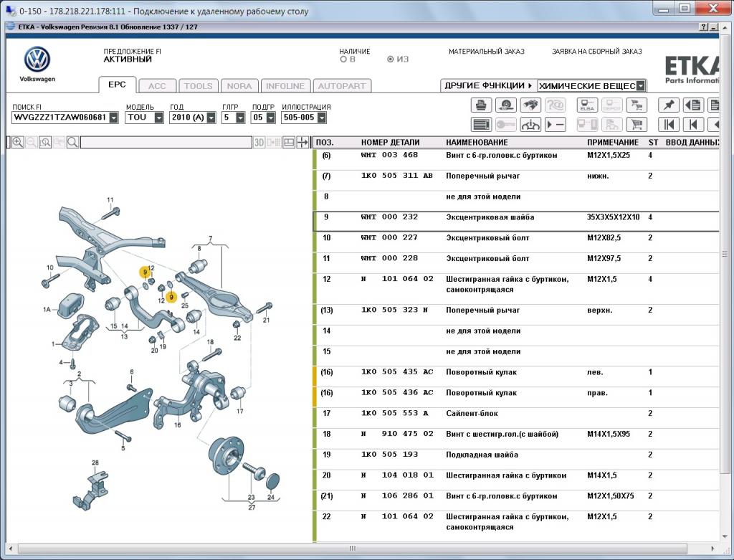The height and width of the screenshot is (560, 734).
Task: Select the Подкладная шайба row
Action: [516, 459]
